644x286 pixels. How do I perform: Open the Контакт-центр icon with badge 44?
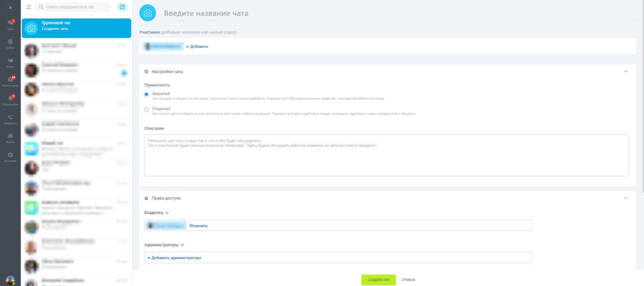(10, 81)
